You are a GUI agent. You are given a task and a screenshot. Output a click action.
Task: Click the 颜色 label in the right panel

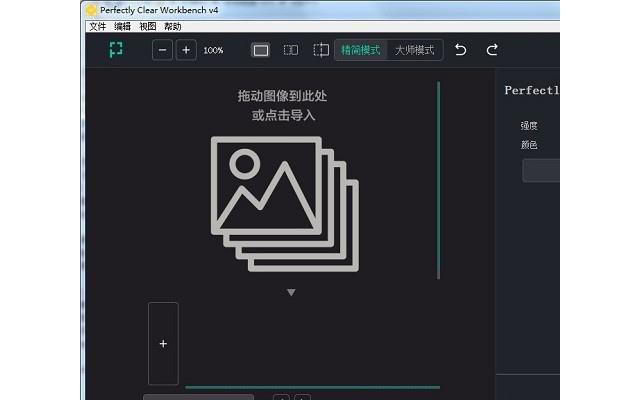529,145
